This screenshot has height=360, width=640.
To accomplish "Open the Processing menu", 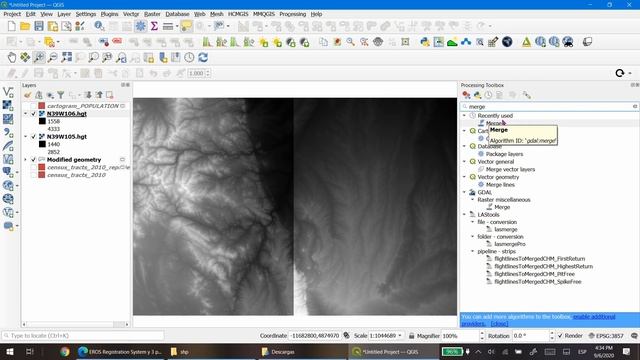I will pos(293,14).
